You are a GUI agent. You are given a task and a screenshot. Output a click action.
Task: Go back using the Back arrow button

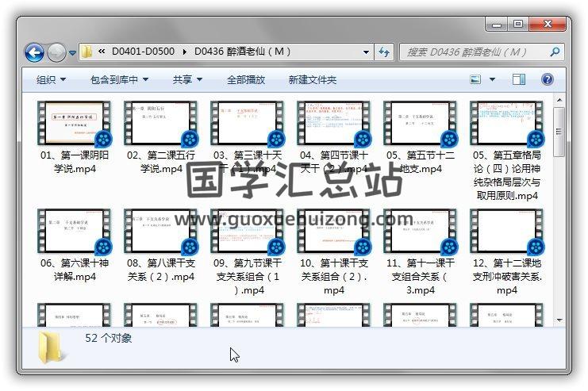34,52
